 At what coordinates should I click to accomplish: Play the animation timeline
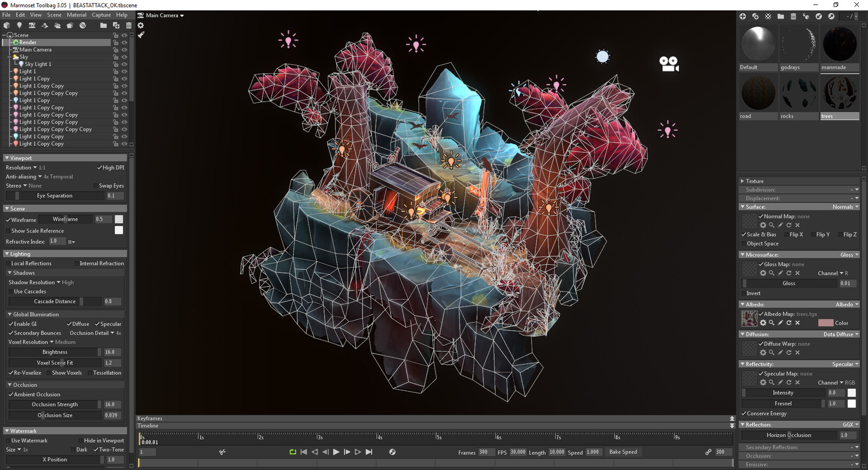[x=336, y=452]
